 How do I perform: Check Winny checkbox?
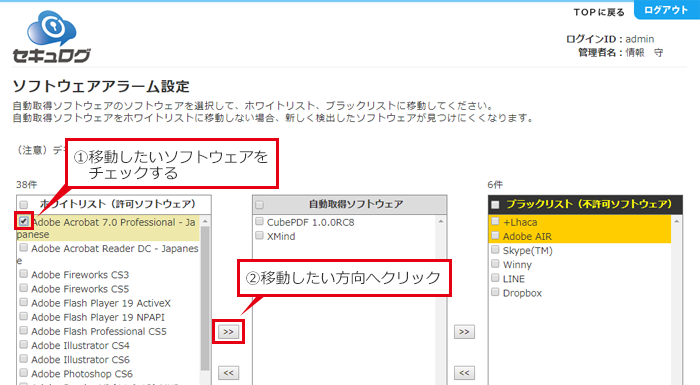pos(495,264)
